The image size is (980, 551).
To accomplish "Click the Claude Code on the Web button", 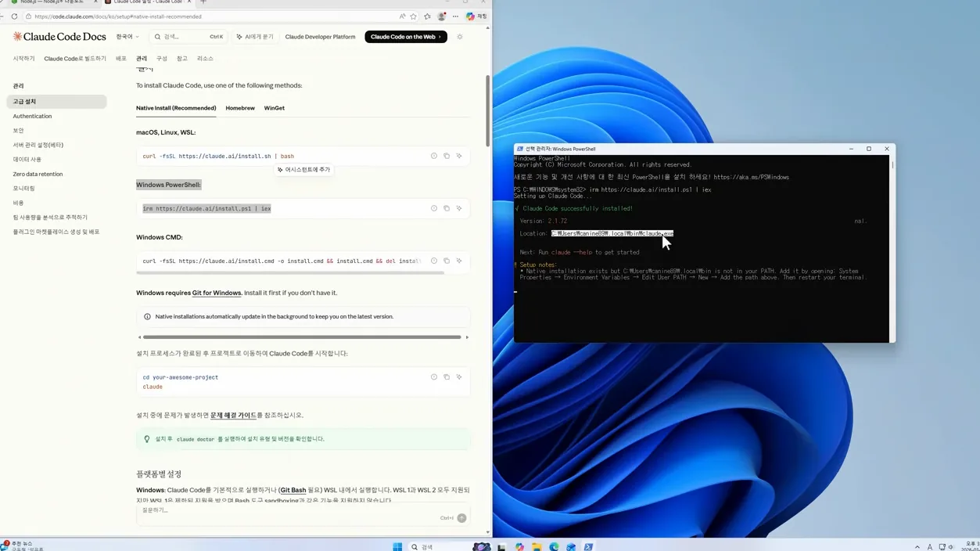I will pyautogui.click(x=406, y=37).
